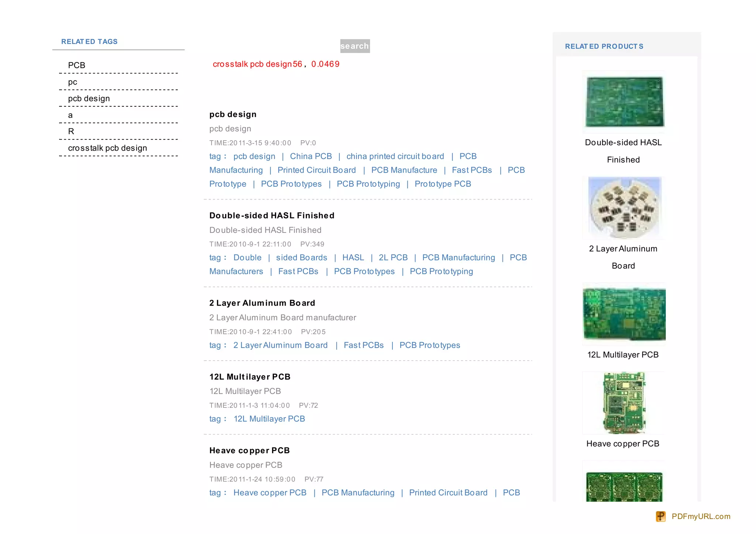The height and width of the screenshot is (534, 756).
Task: Open the '12L Multilayer PCB' tag link
Action: pos(269,419)
